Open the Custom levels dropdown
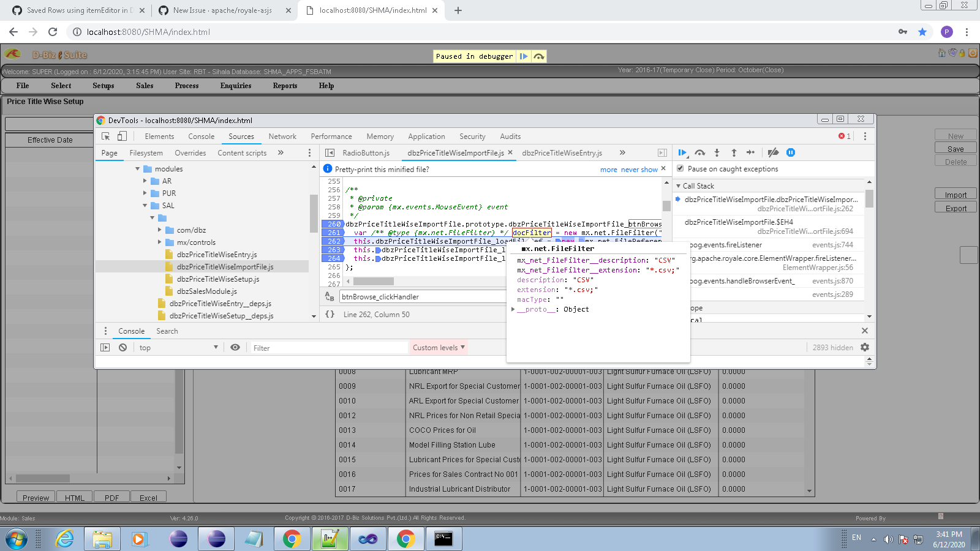 point(438,348)
